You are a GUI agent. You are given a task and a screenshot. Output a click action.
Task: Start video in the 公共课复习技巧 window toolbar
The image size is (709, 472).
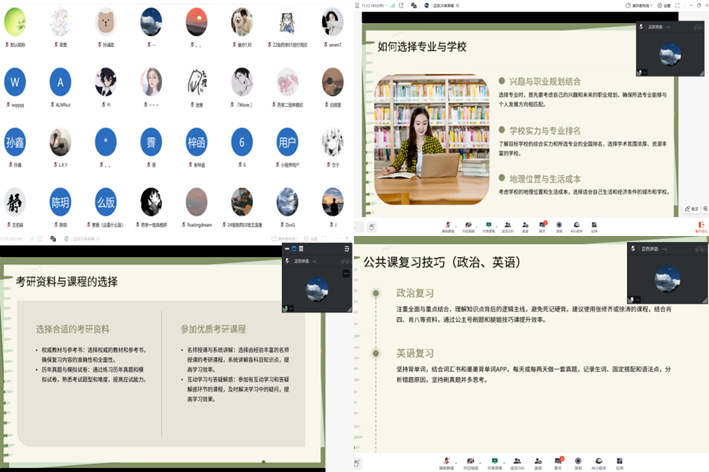point(470,461)
